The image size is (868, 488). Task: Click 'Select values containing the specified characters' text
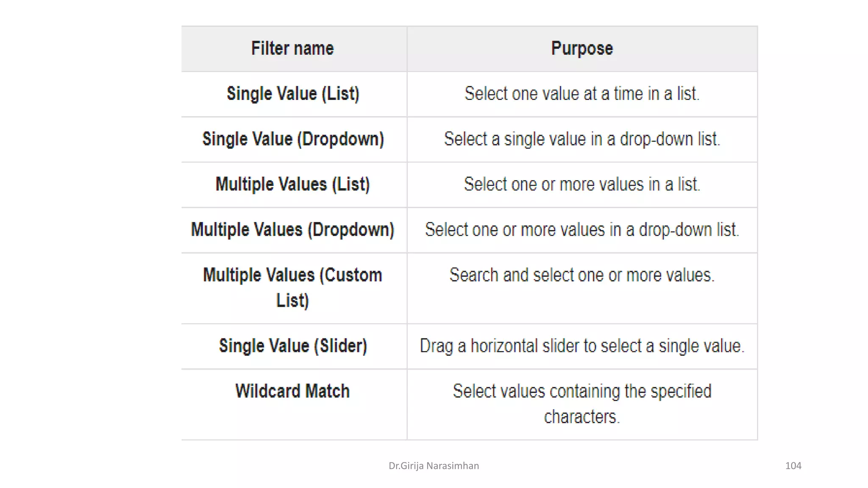pos(582,404)
